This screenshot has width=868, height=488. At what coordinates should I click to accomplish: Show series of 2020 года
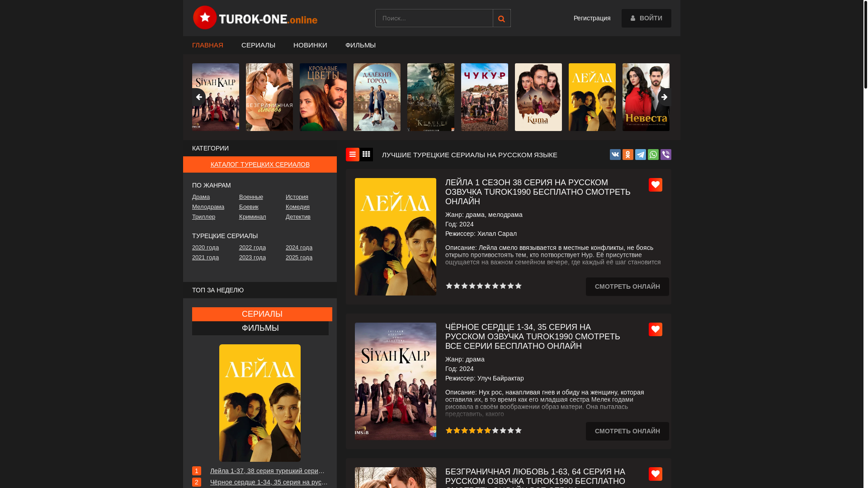pos(205,248)
